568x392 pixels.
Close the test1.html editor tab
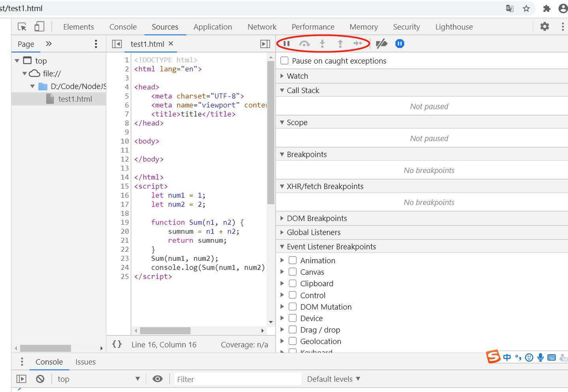[171, 43]
